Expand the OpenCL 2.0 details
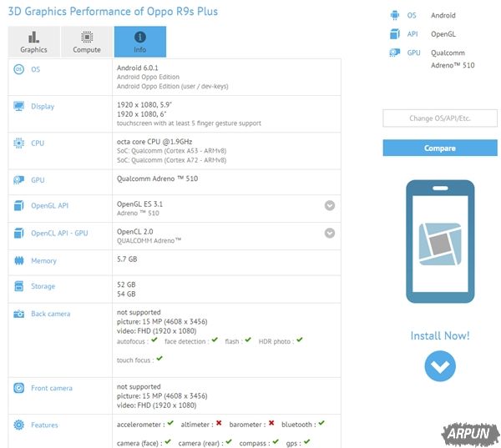The height and width of the screenshot is (448, 501). coord(330,233)
